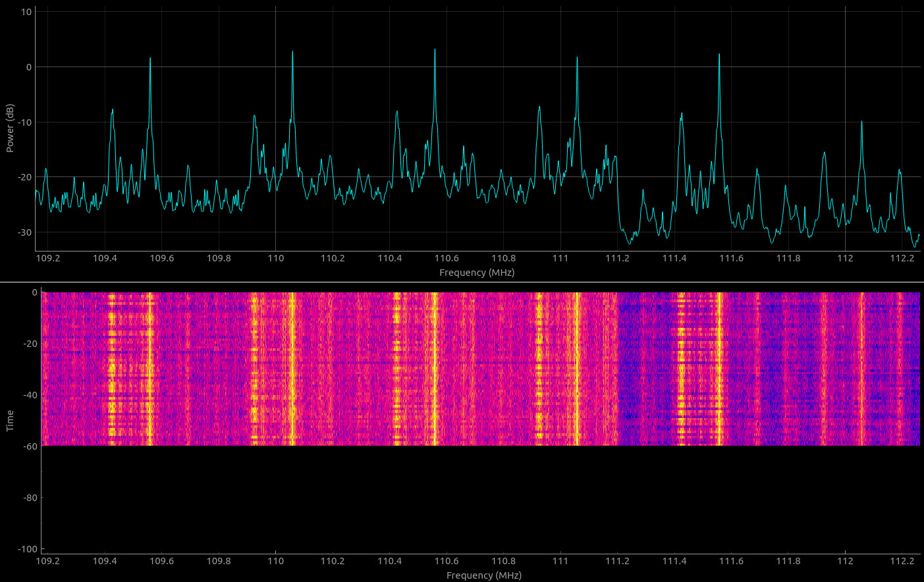The height and width of the screenshot is (582, 924).
Task: Click the bright waterfall line at 111.06 MHz
Action: (x=577, y=369)
